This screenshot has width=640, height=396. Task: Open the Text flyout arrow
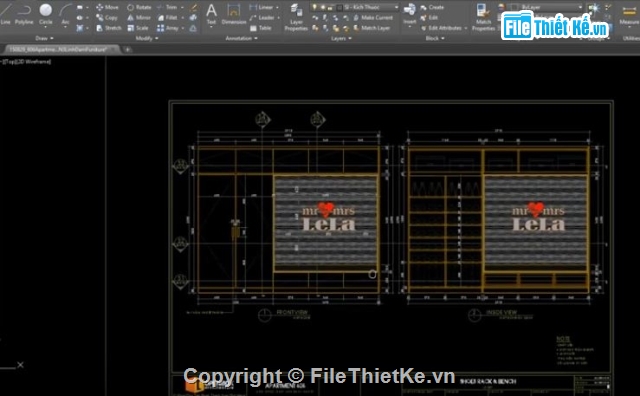pos(211,28)
